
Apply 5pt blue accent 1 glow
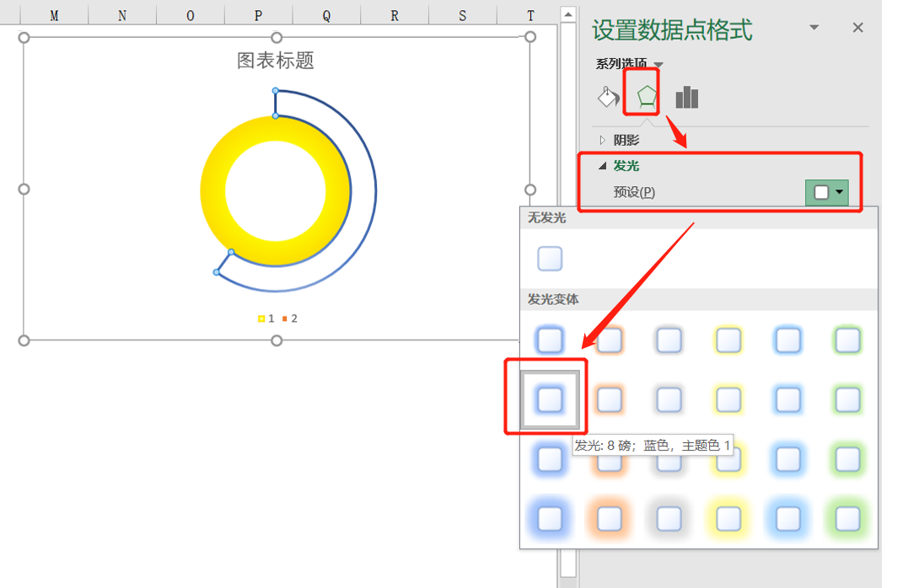click(x=550, y=339)
